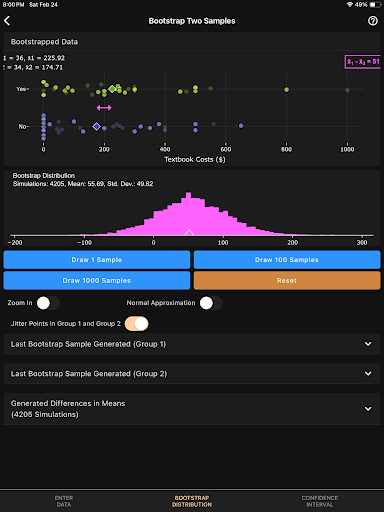The width and height of the screenshot is (384, 512).
Task: Tap the back arrow icon
Action: click(x=7, y=21)
